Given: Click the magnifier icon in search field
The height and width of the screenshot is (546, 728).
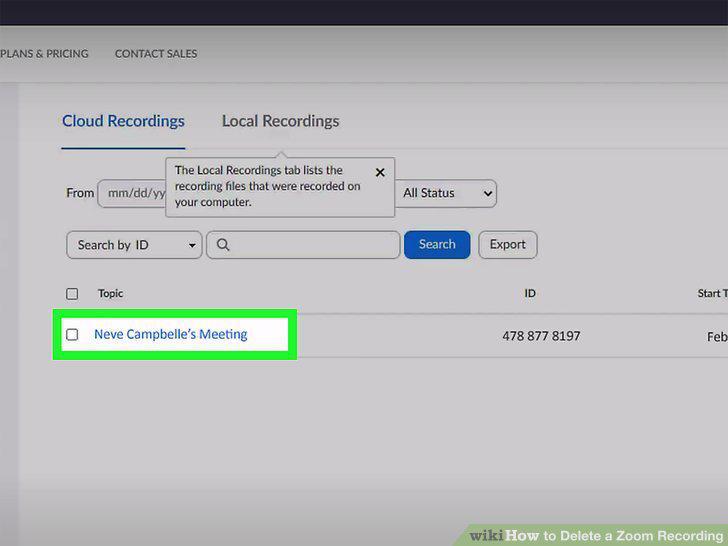Looking at the screenshot, I should [223, 244].
